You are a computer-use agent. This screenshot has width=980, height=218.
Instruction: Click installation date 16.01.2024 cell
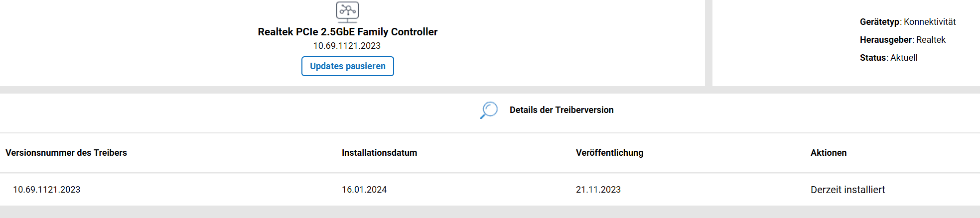(x=364, y=190)
